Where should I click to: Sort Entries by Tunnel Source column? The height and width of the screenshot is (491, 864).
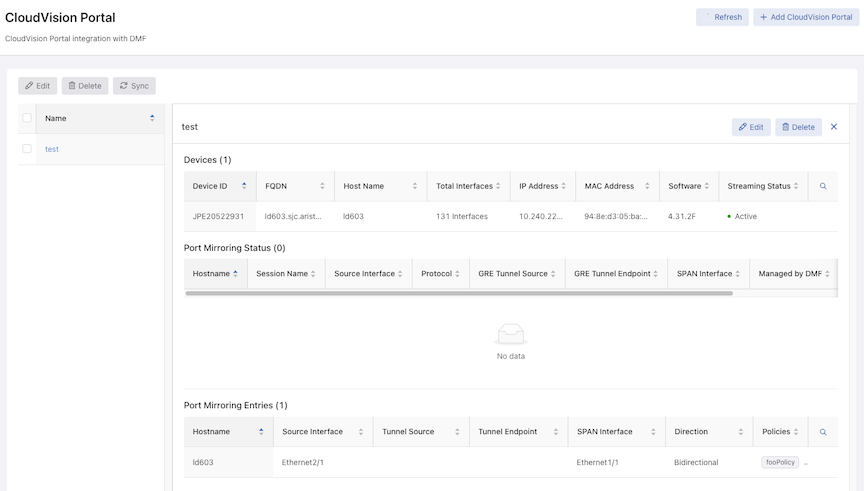[421, 432]
